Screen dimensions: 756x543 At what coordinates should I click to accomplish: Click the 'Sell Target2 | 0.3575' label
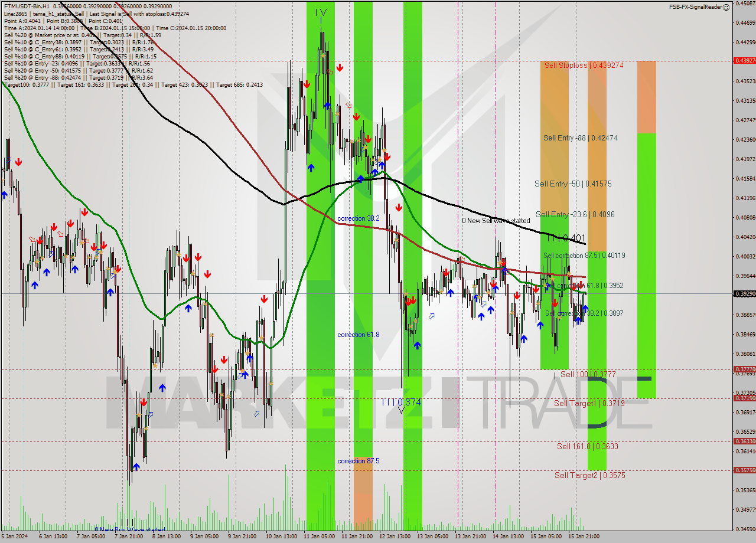coord(589,475)
